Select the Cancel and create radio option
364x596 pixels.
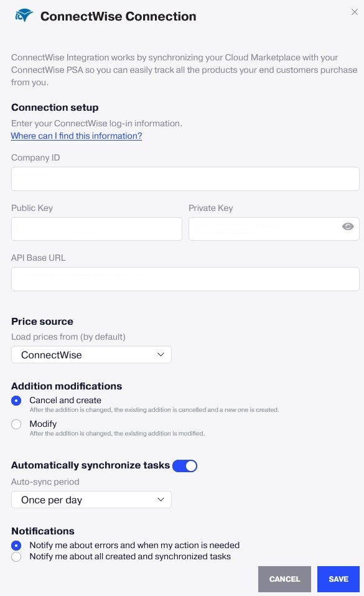pos(16,401)
